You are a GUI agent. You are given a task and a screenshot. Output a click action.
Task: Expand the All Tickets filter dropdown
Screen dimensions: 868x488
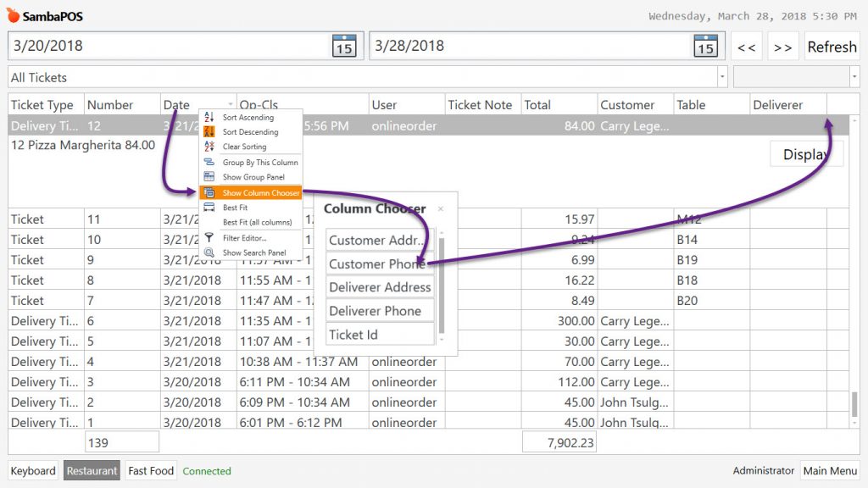(x=722, y=77)
